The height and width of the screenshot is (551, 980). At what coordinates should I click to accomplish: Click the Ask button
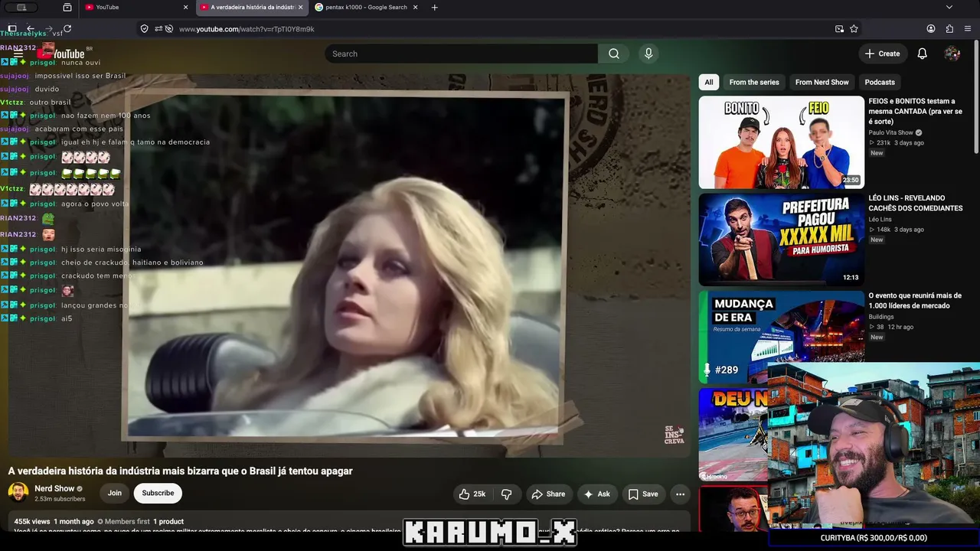[x=597, y=494]
